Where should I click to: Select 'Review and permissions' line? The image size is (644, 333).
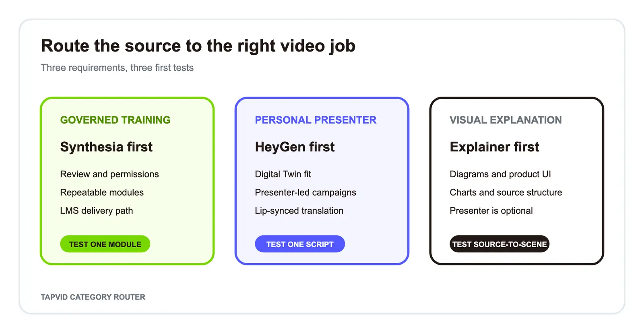pos(109,174)
